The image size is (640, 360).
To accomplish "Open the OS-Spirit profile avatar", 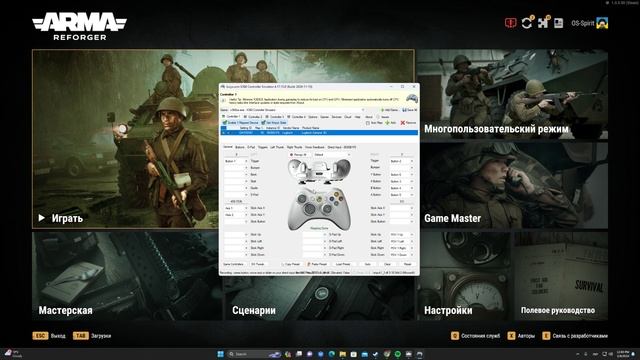I will tap(602, 23).
